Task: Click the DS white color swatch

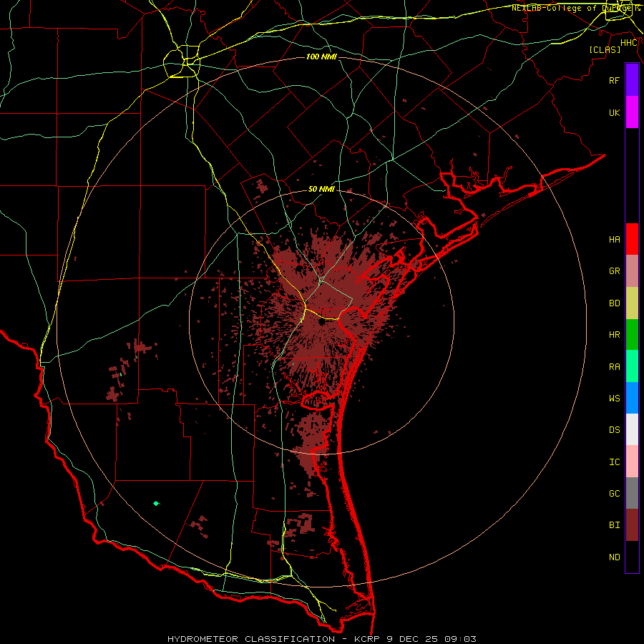Action: pyautogui.click(x=632, y=429)
